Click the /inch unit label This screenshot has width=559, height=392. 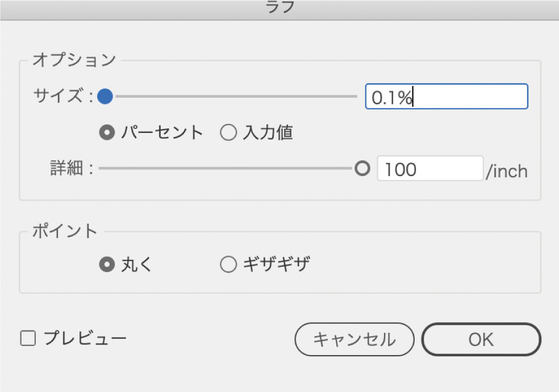pyautogui.click(x=506, y=170)
